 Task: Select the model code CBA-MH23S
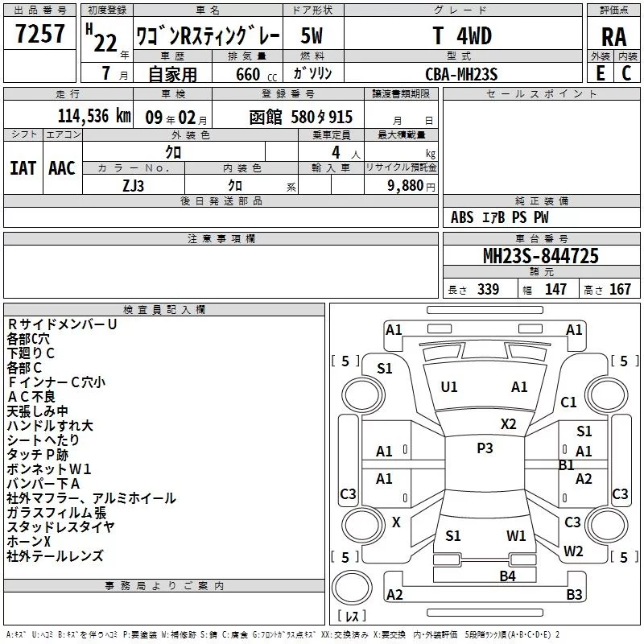click(461, 74)
